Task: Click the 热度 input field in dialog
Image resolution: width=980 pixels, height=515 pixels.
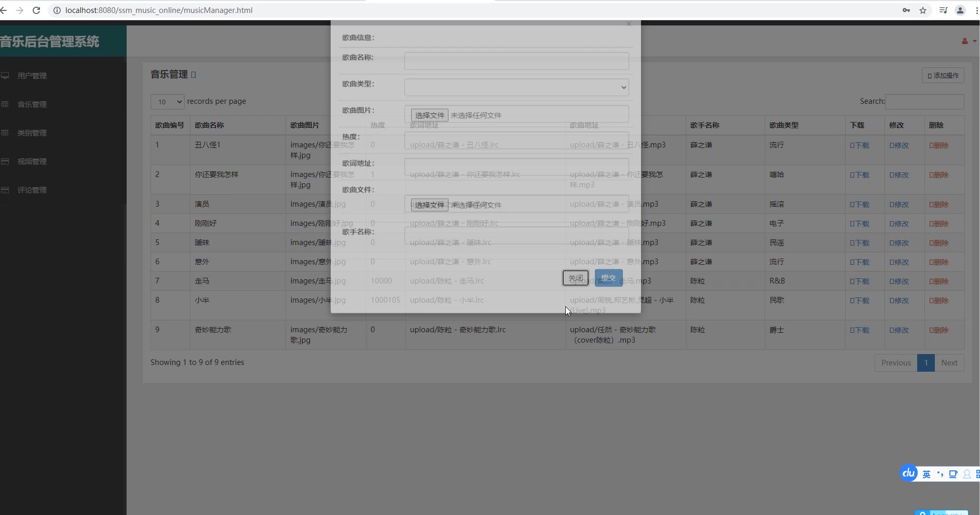Action: click(x=516, y=140)
